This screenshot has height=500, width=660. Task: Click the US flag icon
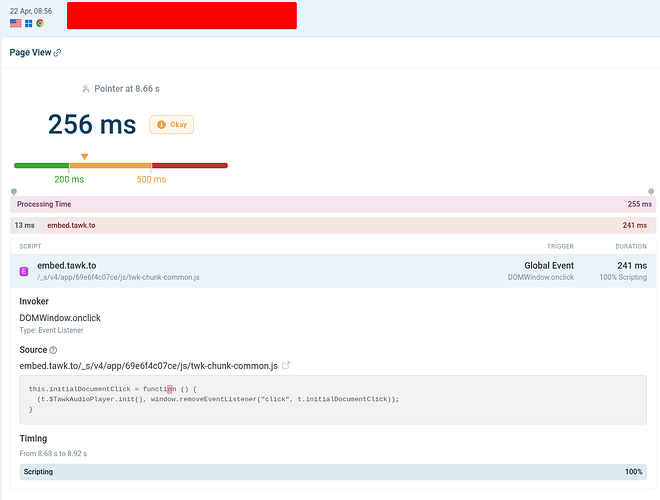pyautogui.click(x=15, y=23)
